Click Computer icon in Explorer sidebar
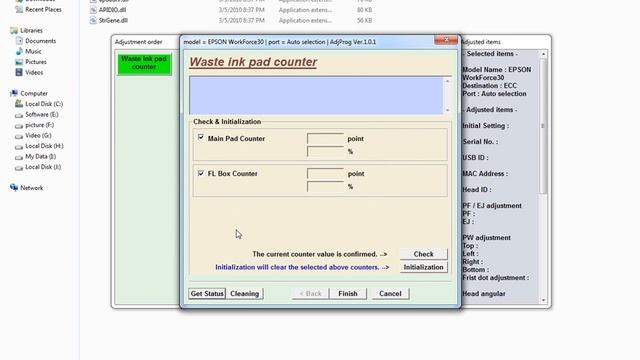 pyautogui.click(x=14, y=93)
